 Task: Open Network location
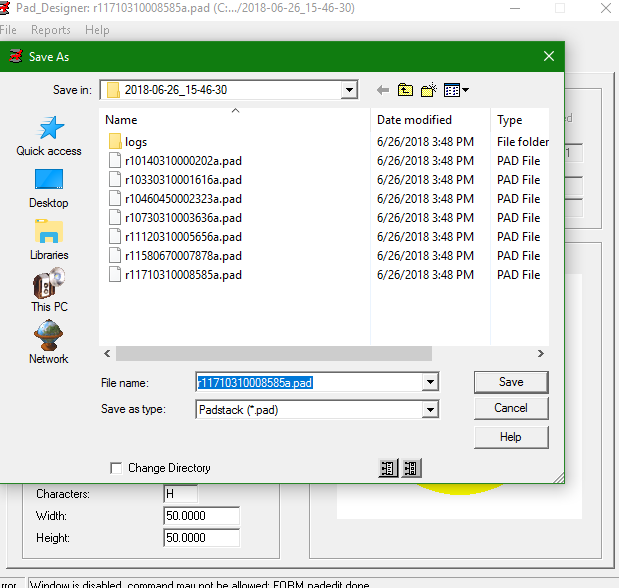(49, 342)
